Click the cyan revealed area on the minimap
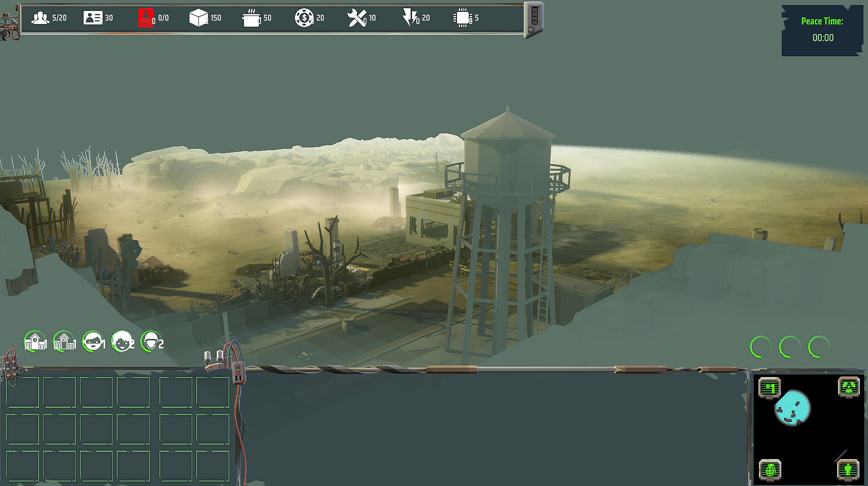The height and width of the screenshot is (486, 868). coord(792,407)
